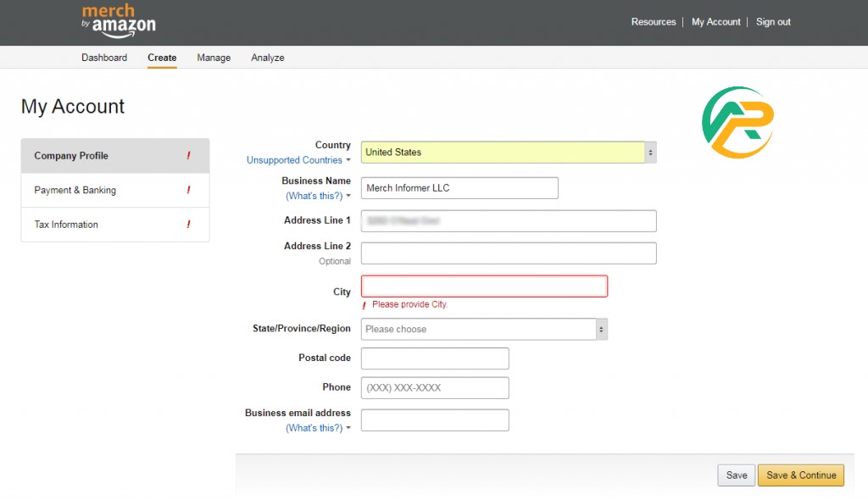
Task: Expand What's this under Business Name
Action: click(x=317, y=196)
